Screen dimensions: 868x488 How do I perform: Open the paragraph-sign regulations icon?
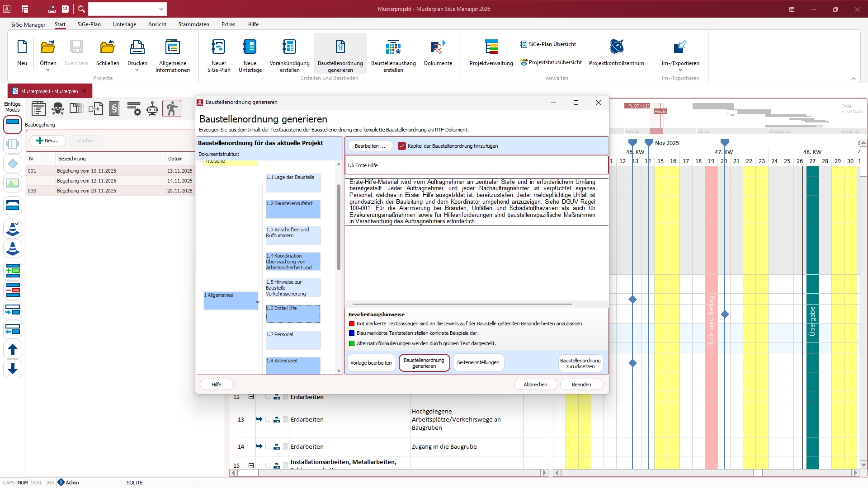[114, 108]
